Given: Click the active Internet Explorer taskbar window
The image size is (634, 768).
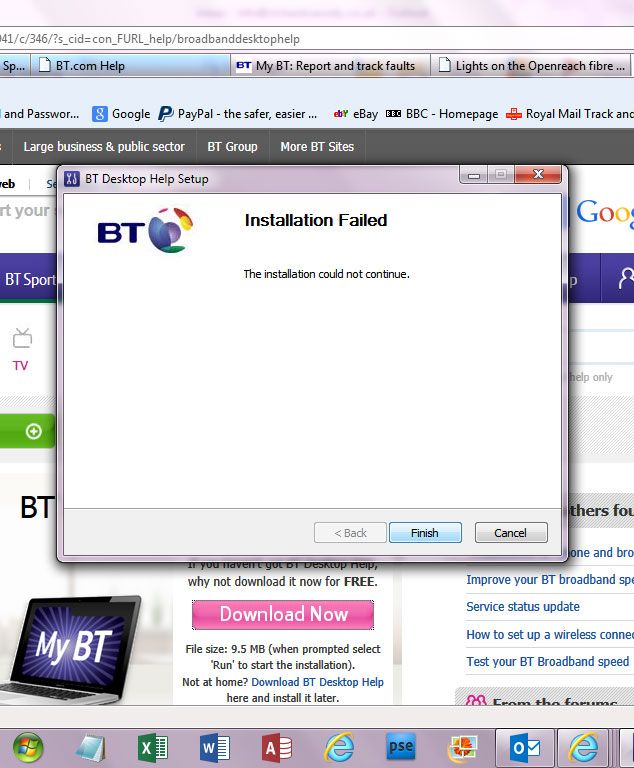Looking at the screenshot, I should [x=583, y=748].
